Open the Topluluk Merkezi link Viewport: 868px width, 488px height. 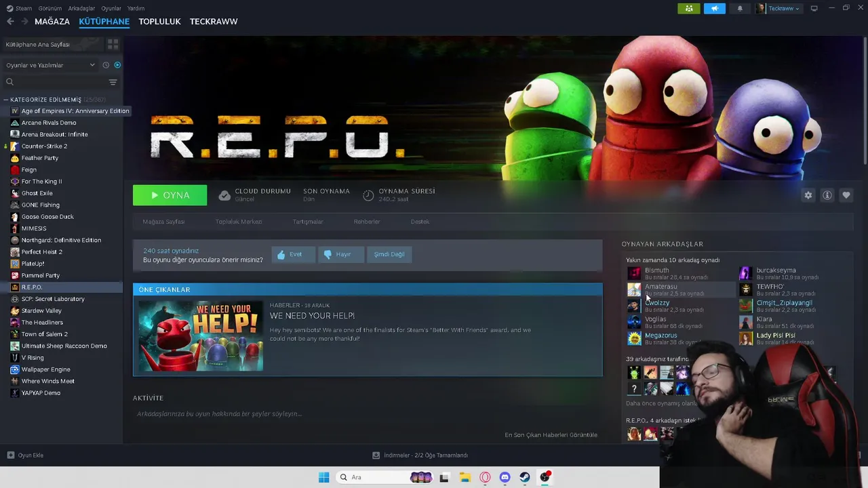(x=239, y=222)
